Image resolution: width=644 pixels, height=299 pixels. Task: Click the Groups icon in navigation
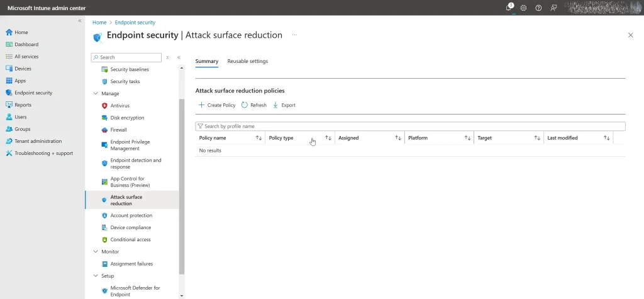pos(9,129)
